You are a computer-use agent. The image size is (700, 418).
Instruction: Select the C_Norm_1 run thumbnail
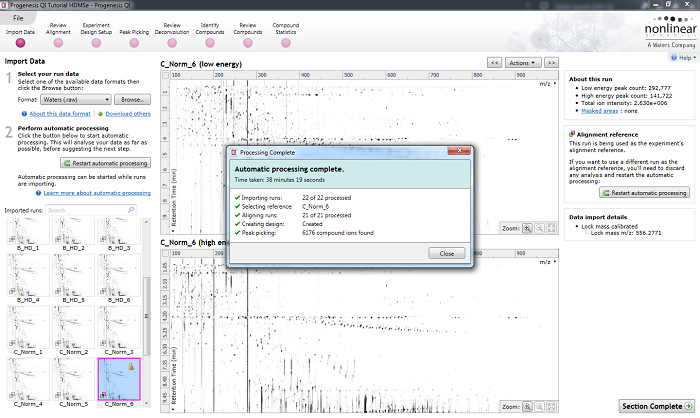[28, 327]
